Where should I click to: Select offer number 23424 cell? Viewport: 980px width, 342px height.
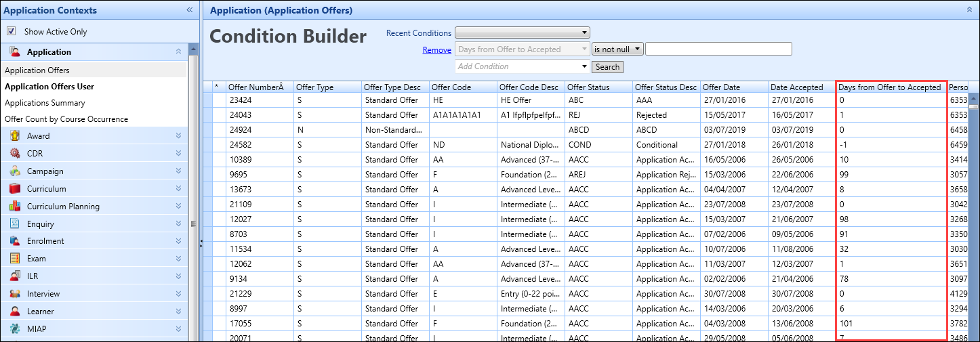pos(260,100)
